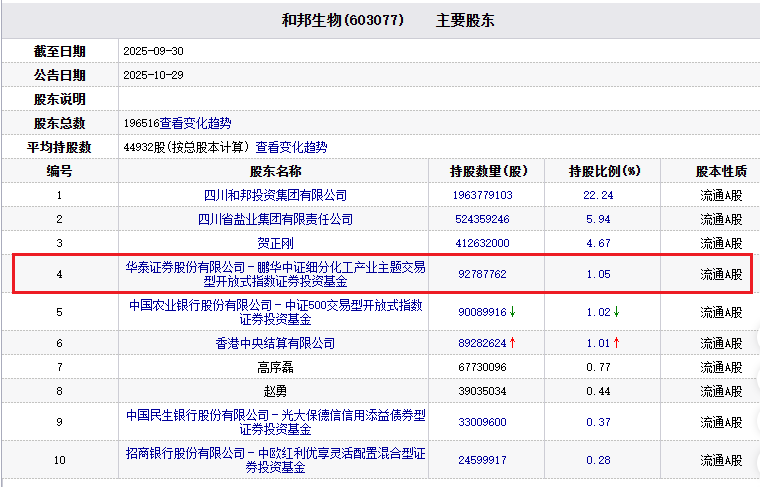This screenshot has width=760, height=487.
Task: Open 招商银行 中欧红利优享 fund link
Action: (275, 460)
